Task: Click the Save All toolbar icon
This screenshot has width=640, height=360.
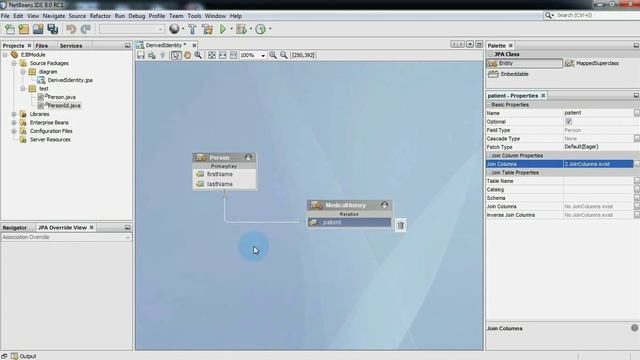Action: point(53,29)
